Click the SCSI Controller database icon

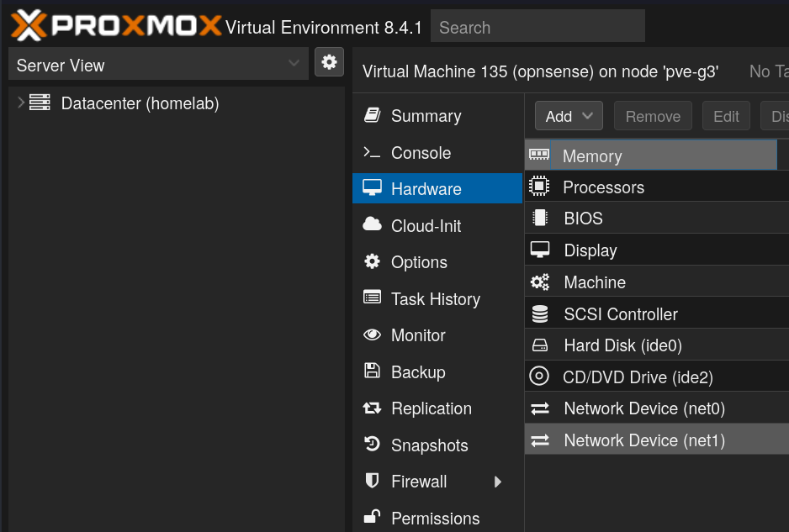coord(539,314)
